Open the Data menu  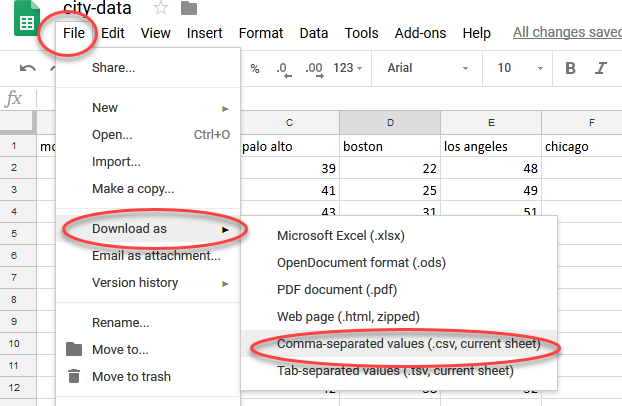(x=314, y=33)
